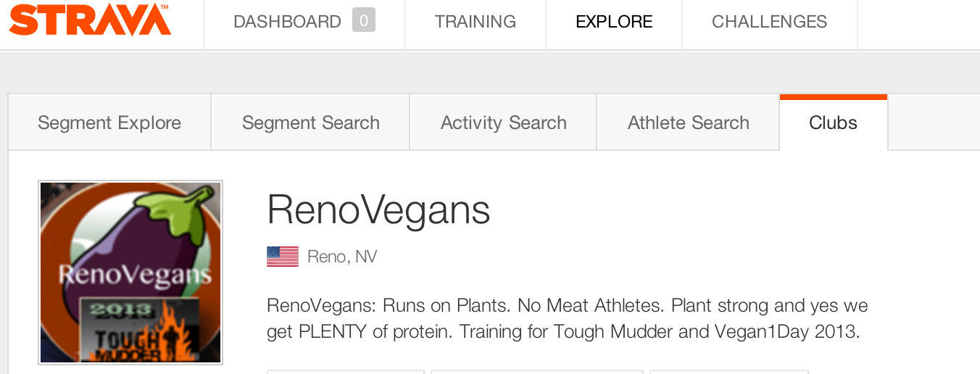Switch to the Athlete Search tab
980x374 pixels.
(688, 122)
